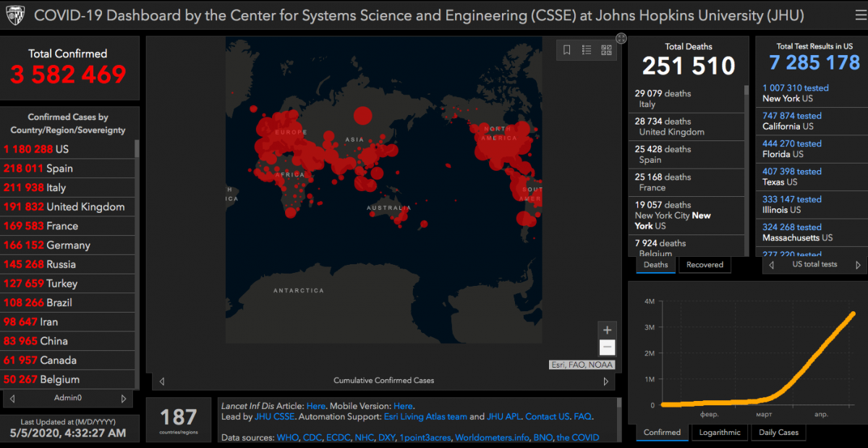Zoom in on the map with plus
Screen dimensions: 868x448
(608, 330)
